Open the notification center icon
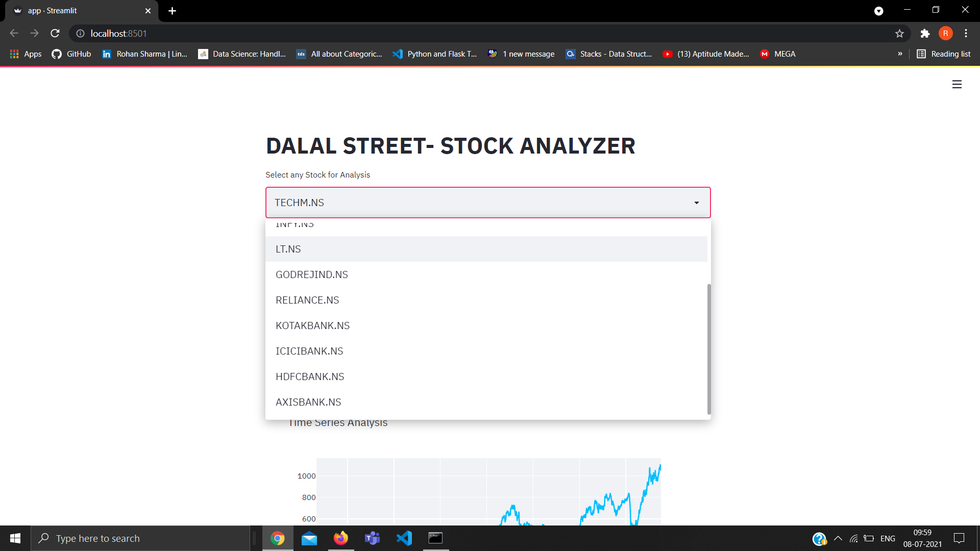 [959, 538]
